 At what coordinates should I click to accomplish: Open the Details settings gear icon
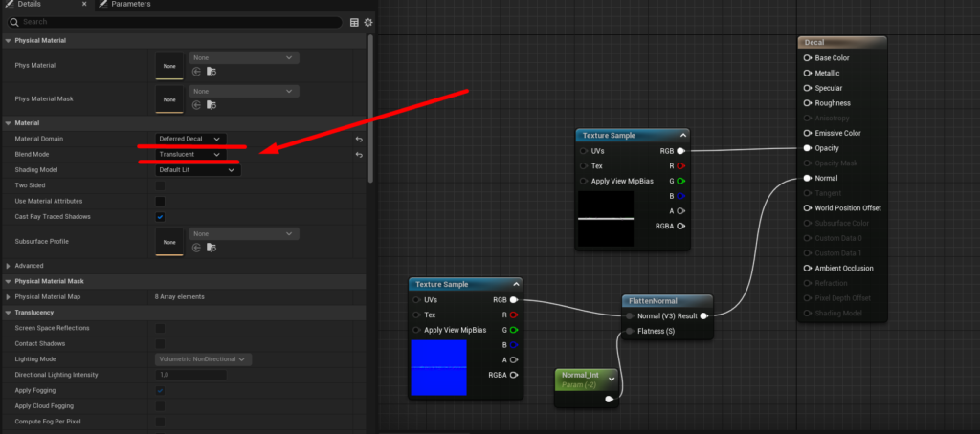(368, 23)
